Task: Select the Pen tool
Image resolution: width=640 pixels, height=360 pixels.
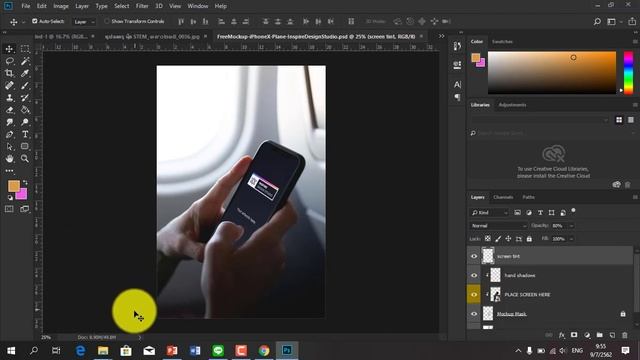Action: (9, 134)
